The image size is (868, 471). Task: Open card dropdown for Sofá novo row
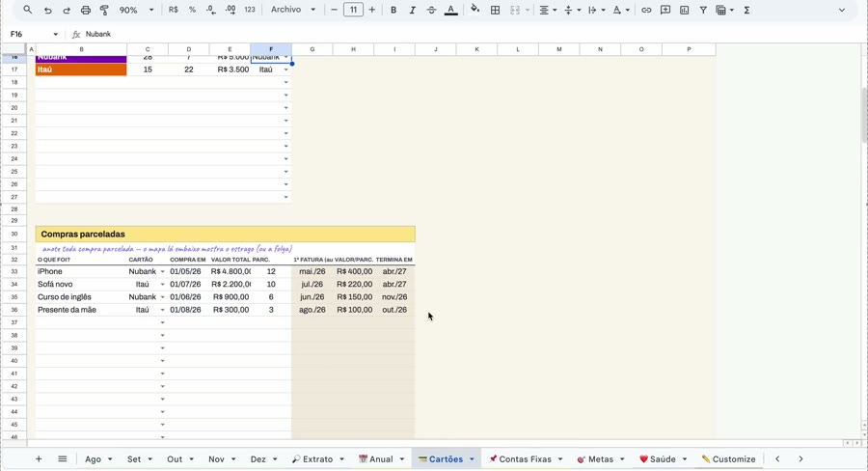(163, 285)
